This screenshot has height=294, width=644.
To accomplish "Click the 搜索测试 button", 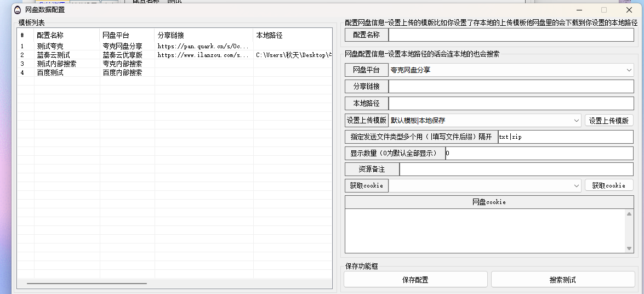I will click(562, 280).
